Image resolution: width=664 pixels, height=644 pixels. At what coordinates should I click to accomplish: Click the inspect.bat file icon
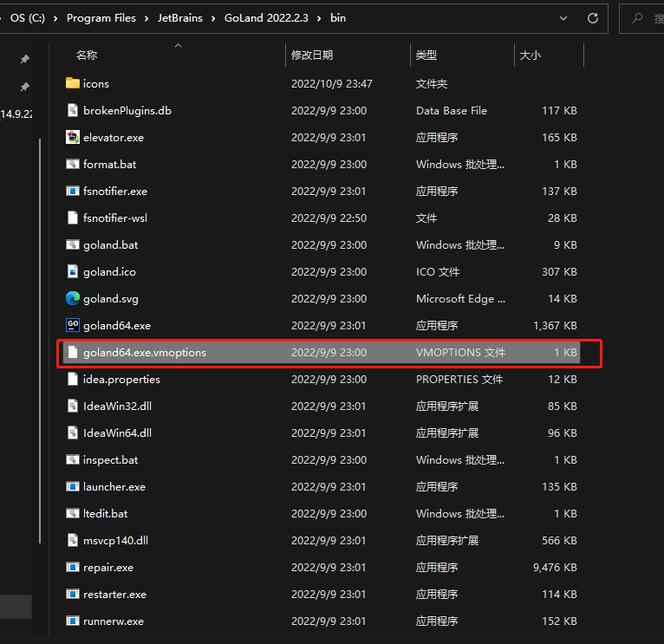(73, 459)
